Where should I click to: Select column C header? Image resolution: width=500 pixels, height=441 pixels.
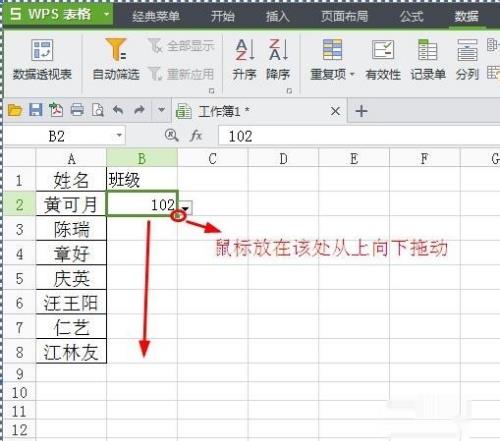[x=212, y=158]
